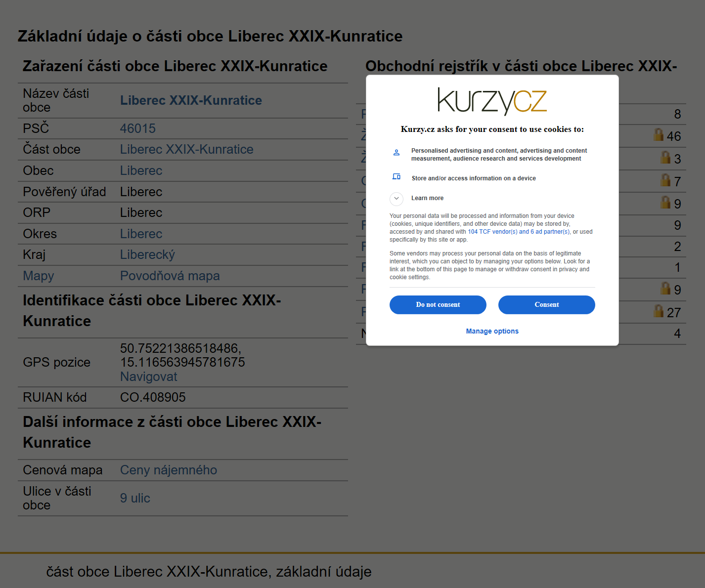
Task: Click the count 4 in the registry table
Action: (x=677, y=334)
